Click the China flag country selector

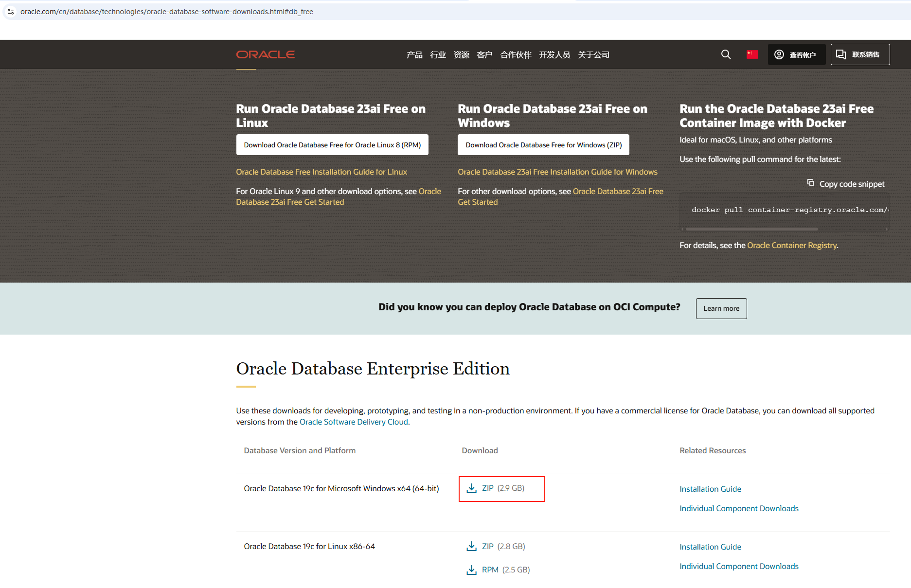pyautogui.click(x=752, y=54)
